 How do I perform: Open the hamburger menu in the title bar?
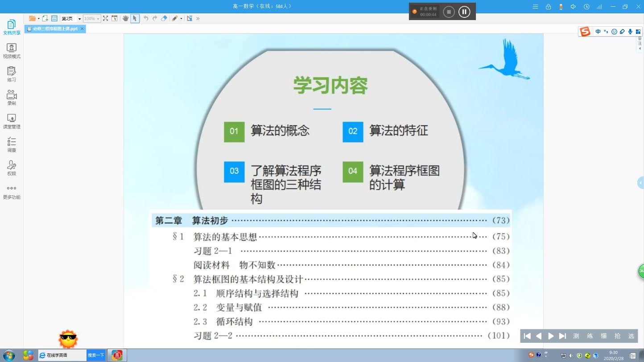tap(535, 7)
